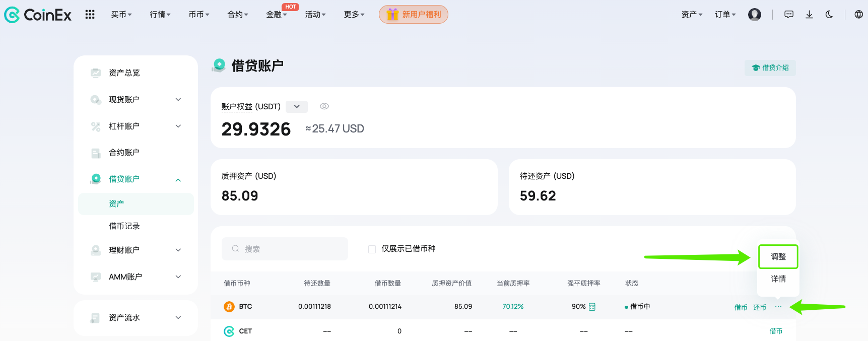
Task: Open the 行情 menu
Action: [x=160, y=15]
